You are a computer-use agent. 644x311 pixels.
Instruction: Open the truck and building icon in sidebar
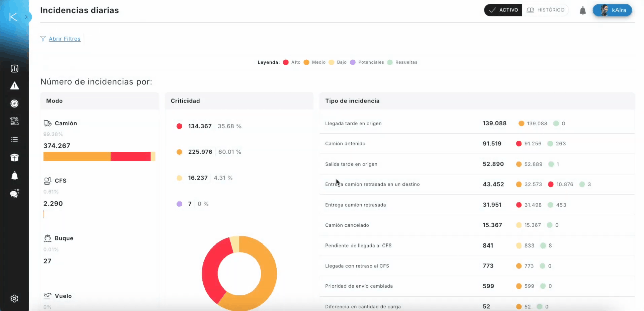14,121
